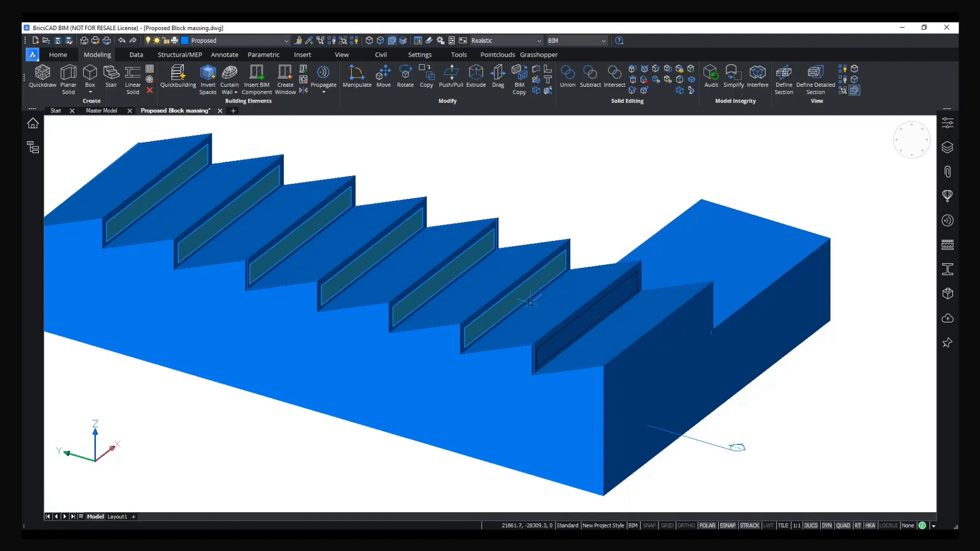The image size is (980, 551).
Task: Click the Layout1 layout tab
Action: tap(117, 516)
